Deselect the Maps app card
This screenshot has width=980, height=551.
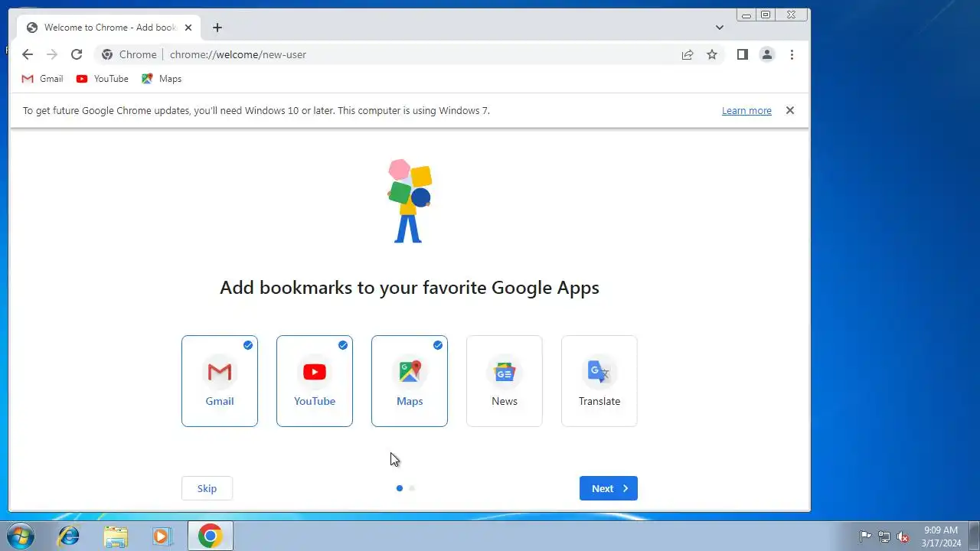point(410,381)
